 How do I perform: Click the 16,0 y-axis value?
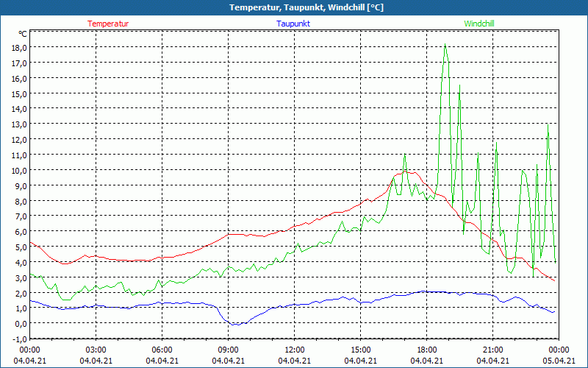coord(19,79)
